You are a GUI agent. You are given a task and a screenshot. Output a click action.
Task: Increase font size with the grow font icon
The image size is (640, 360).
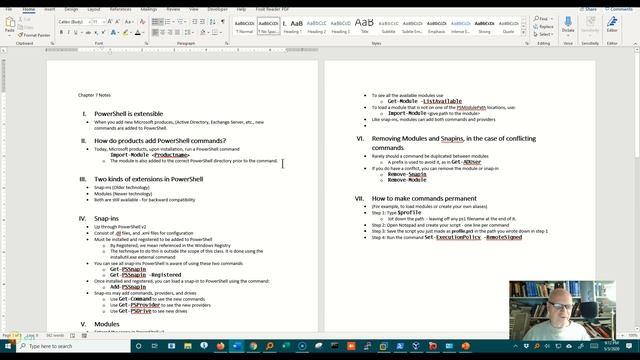coord(110,22)
